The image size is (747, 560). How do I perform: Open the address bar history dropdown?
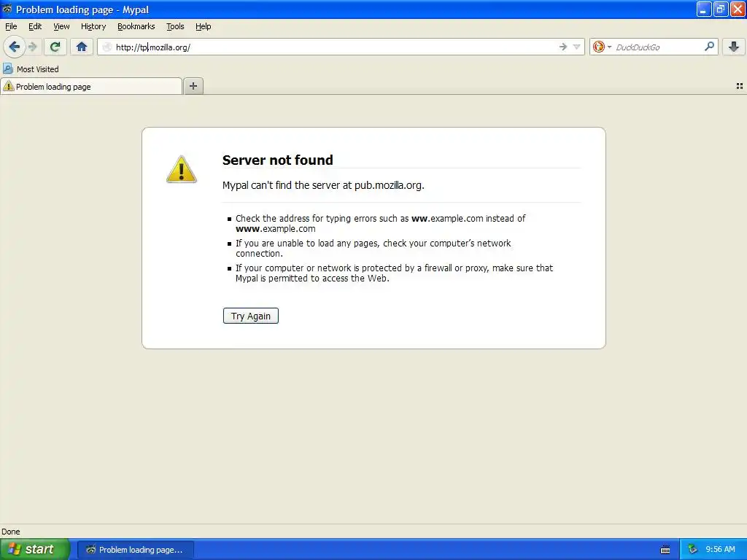point(576,47)
